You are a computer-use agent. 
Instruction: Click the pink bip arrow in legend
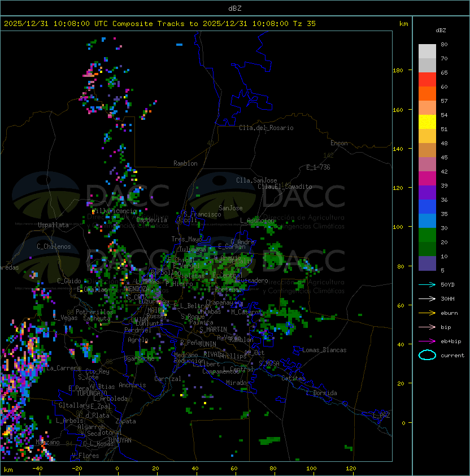pyautogui.click(x=427, y=327)
